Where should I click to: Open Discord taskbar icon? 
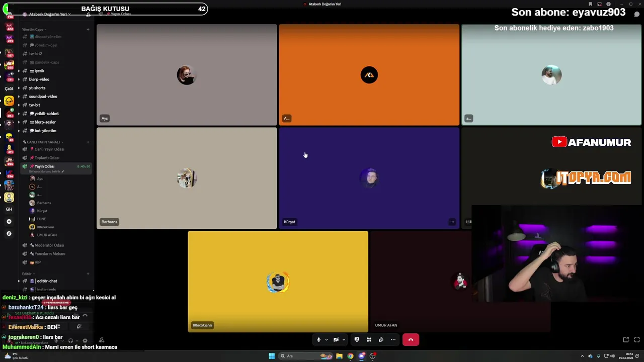click(362, 356)
